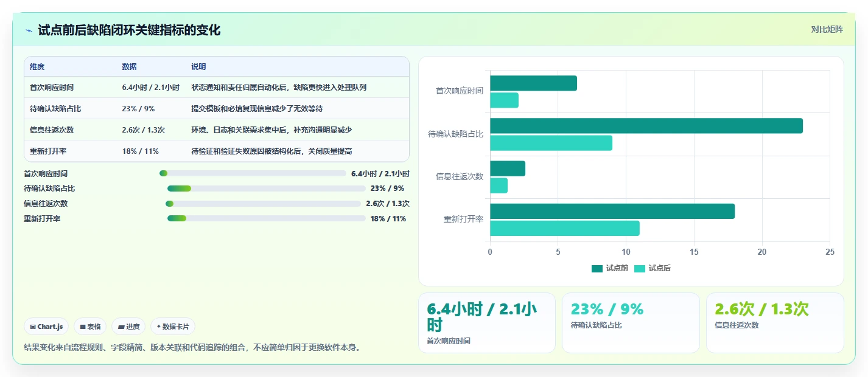This screenshot has width=868, height=377.
Task: Click the lightning icon beside the title
Action: click(x=29, y=30)
